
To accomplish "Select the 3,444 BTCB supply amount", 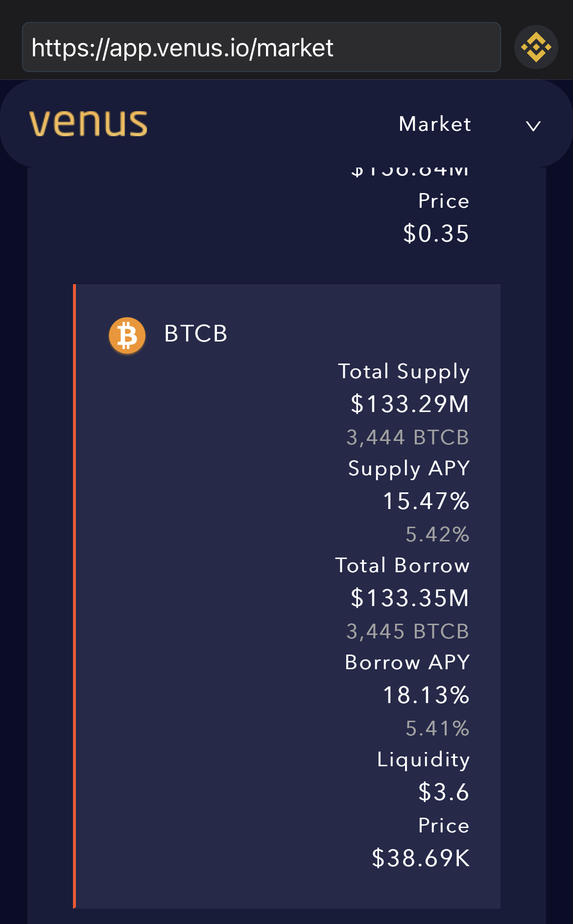I will coord(407,437).
